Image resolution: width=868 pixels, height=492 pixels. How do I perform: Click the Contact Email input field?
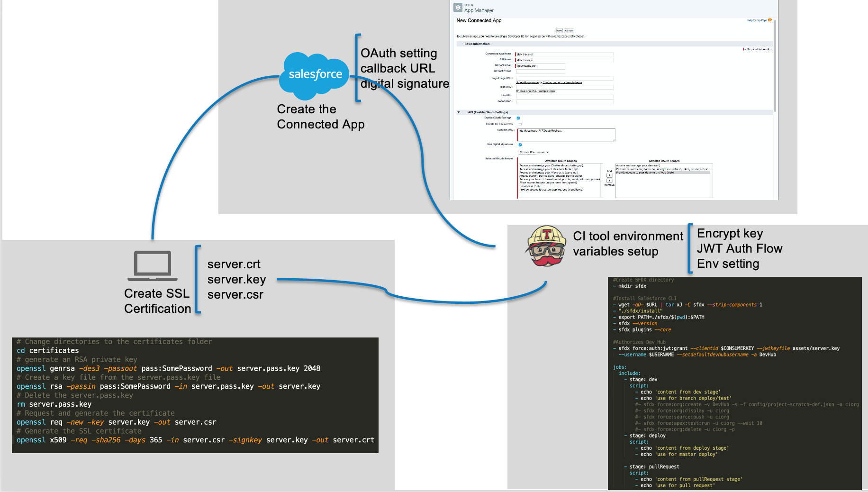click(540, 66)
